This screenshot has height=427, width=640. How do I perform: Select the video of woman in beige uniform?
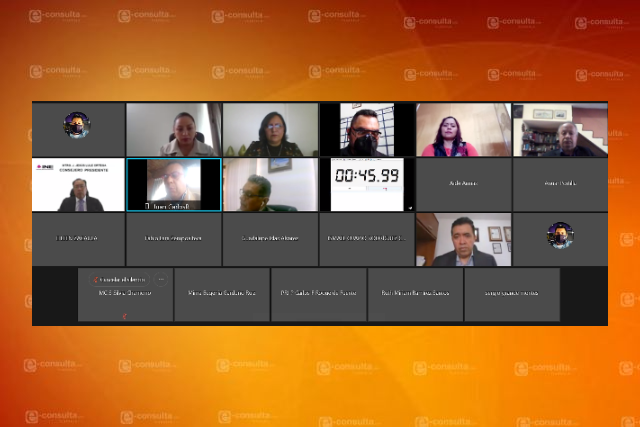[x=174, y=130]
